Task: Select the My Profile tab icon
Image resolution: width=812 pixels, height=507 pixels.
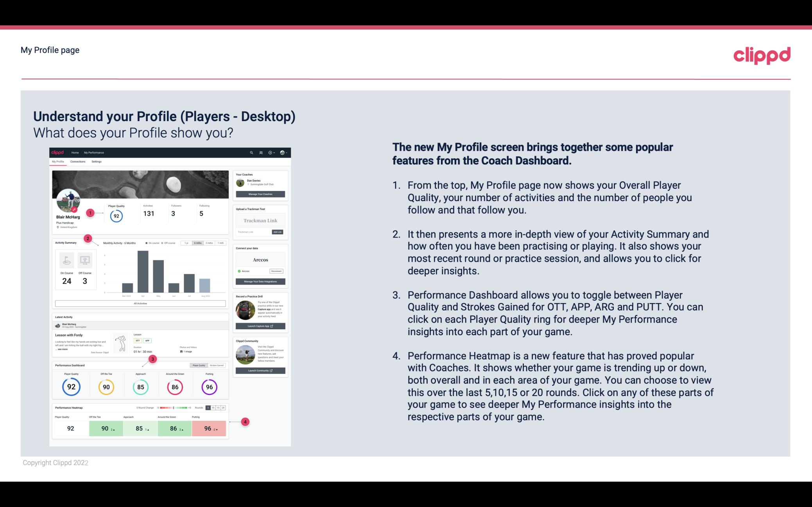Action: [x=59, y=162]
